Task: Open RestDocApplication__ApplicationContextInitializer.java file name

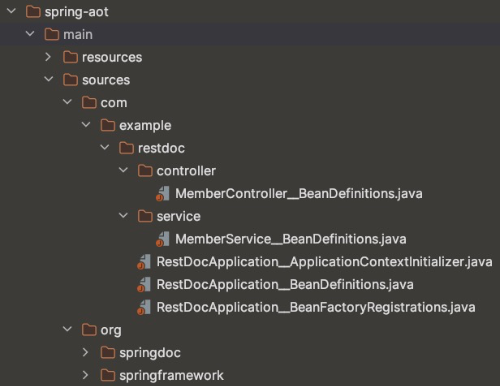Action: pos(325,262)
